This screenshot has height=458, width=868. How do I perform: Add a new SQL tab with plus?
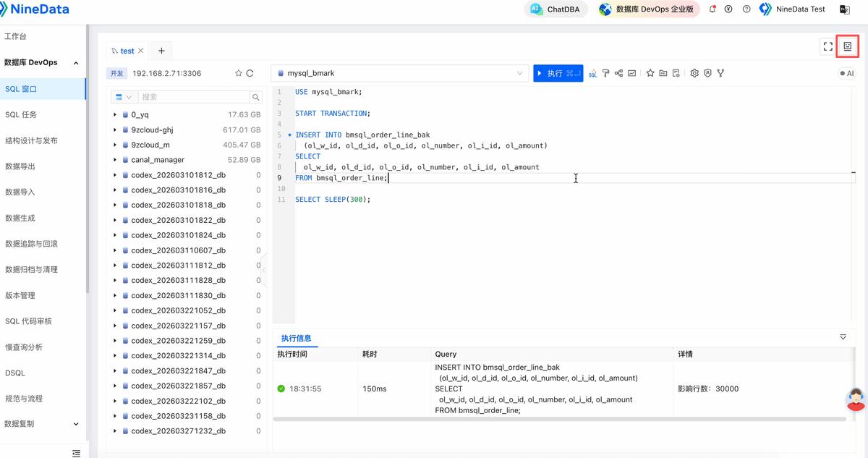click(x=161, y=51)
